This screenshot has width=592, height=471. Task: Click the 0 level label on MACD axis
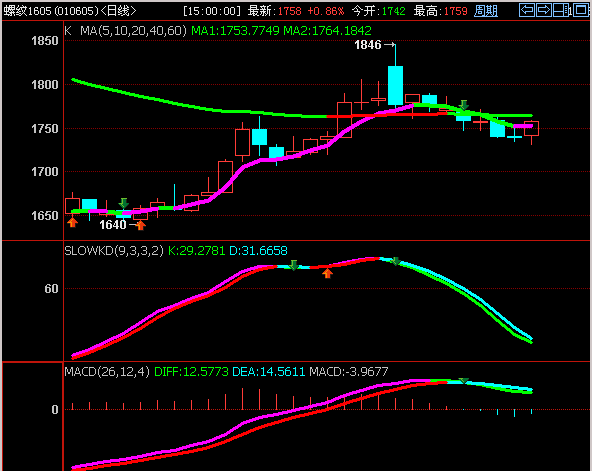(55, 410)
